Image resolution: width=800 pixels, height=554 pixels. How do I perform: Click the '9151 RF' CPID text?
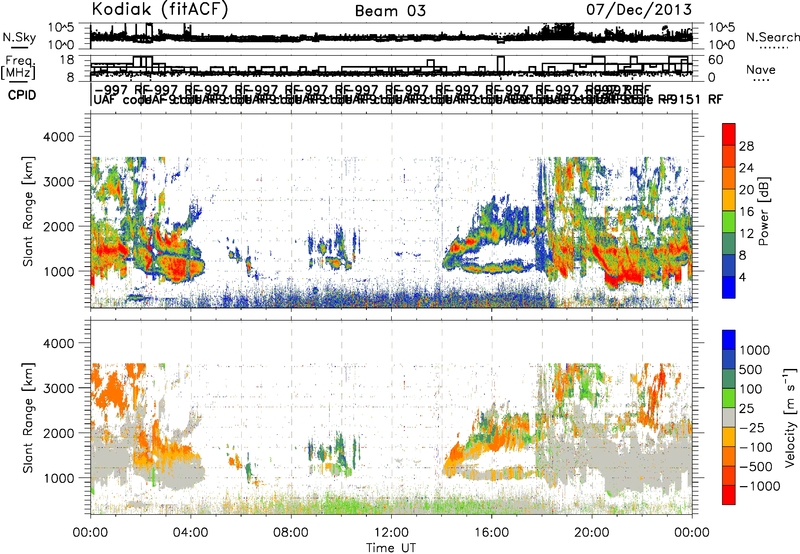[x=696, y=99]
